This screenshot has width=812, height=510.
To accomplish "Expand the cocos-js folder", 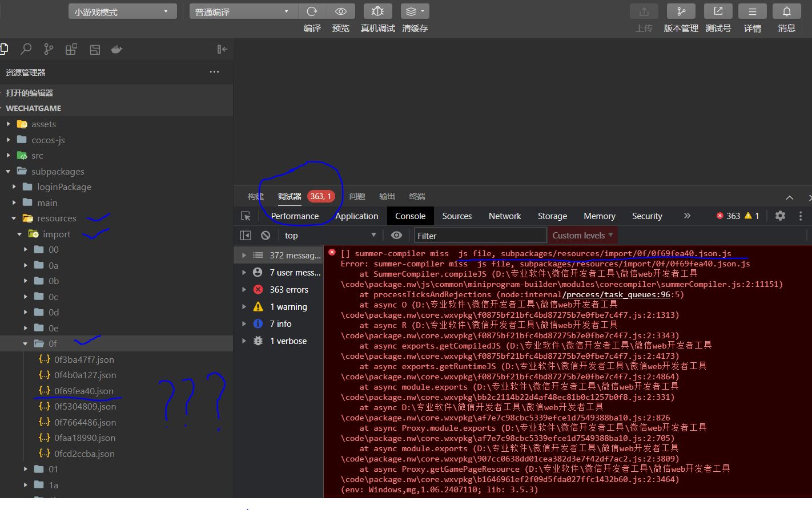I will [x=9, y=140].
